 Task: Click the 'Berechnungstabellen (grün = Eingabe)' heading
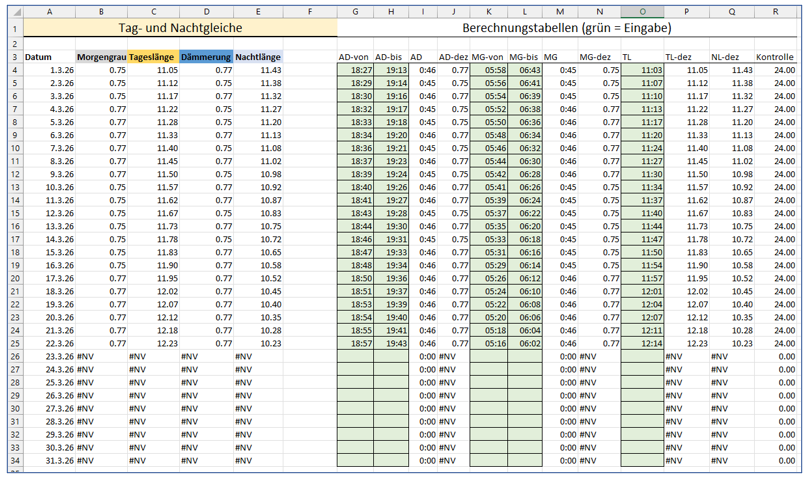(x=566, y=28)
